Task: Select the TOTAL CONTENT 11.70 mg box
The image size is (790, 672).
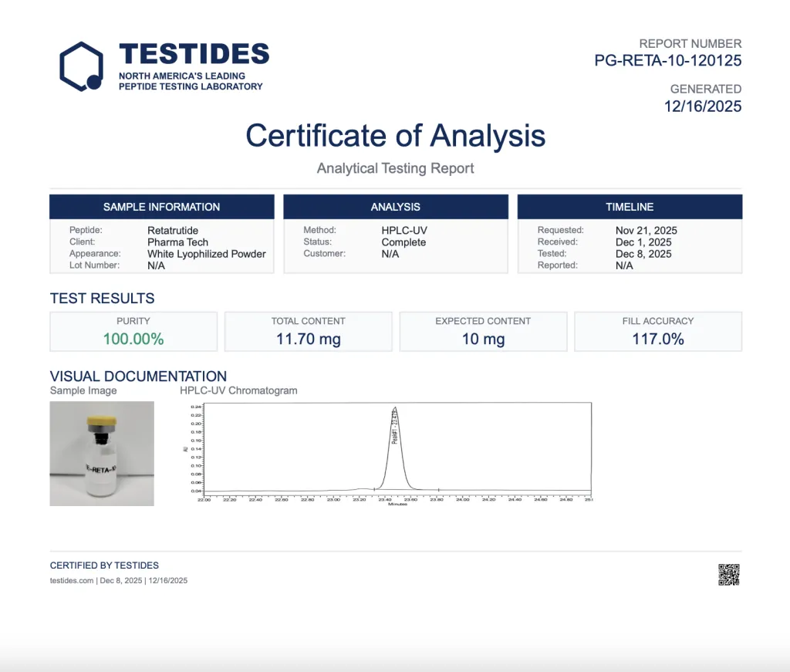Action: tap(308, 331)
